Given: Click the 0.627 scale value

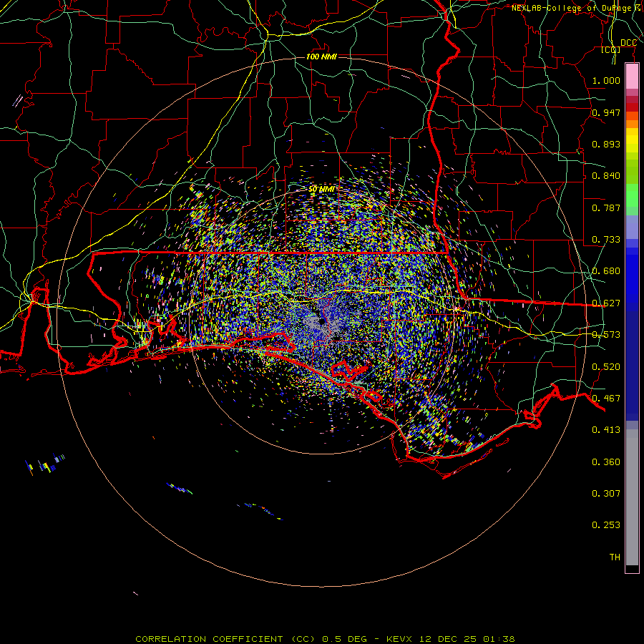Looking at the screenshot, I should pos(606,303).
